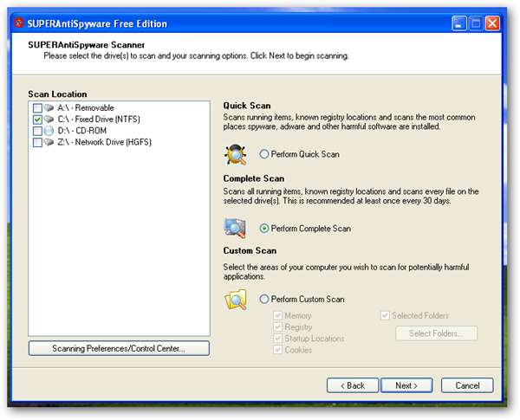520x420 pixels.
Task: Toggle the Memory checkbox
Action: tap(277, 315)
